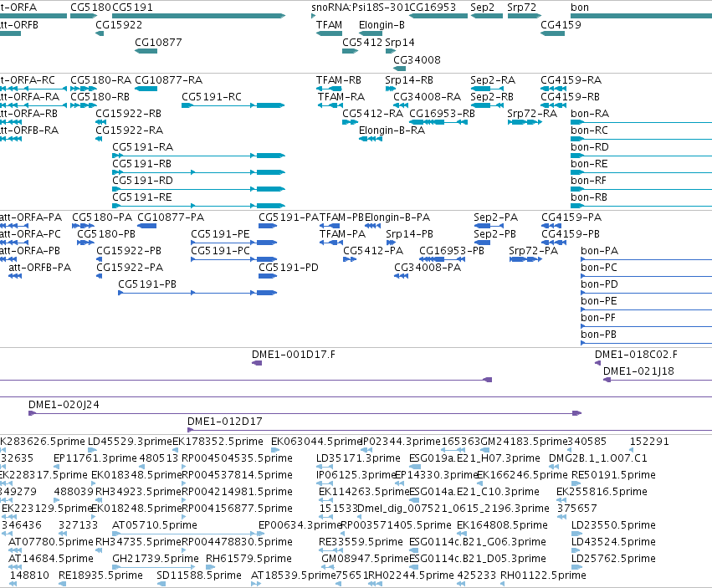The image size is (712, 588).
Task: Click the GH21739.5prime EST label
Action: click(156, 559)
